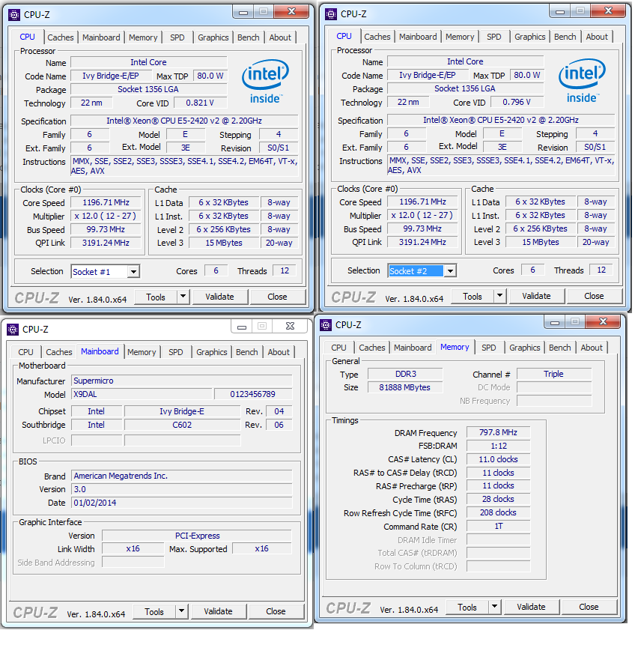Go to the Bench tab in the Socket #2 window
The width and height of the screenshot is (644, 645).
coord(565,37)
